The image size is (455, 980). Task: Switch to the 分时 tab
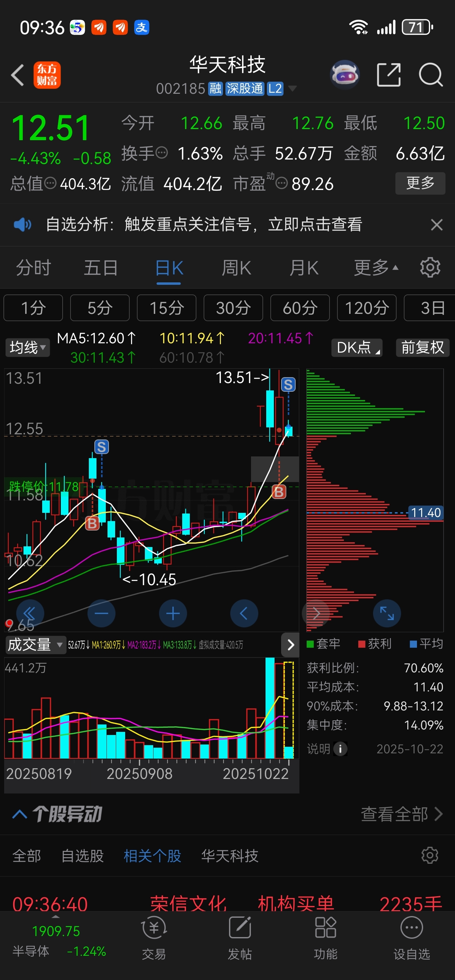pos(34,268)
